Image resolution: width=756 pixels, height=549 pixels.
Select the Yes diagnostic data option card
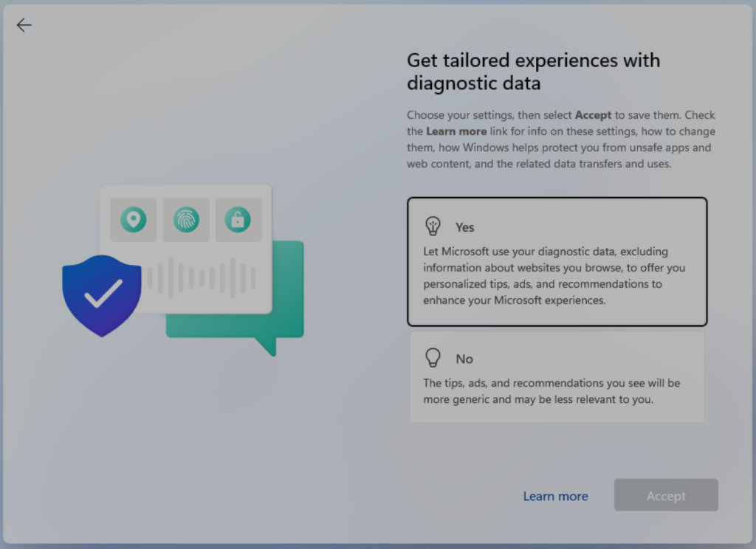[557, 261]
